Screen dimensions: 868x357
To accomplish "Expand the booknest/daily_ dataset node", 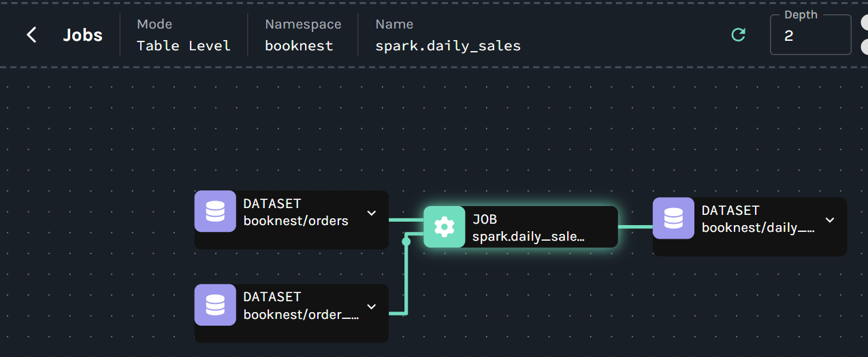I will point(830,220).
